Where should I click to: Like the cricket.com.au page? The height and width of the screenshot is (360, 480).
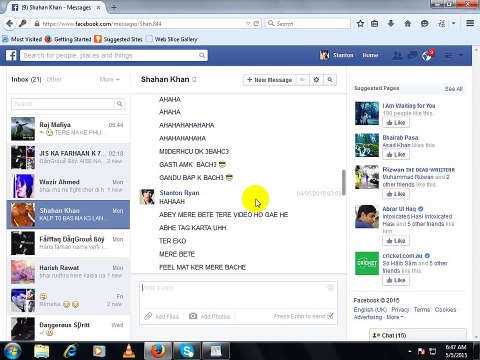coord(396,280)
